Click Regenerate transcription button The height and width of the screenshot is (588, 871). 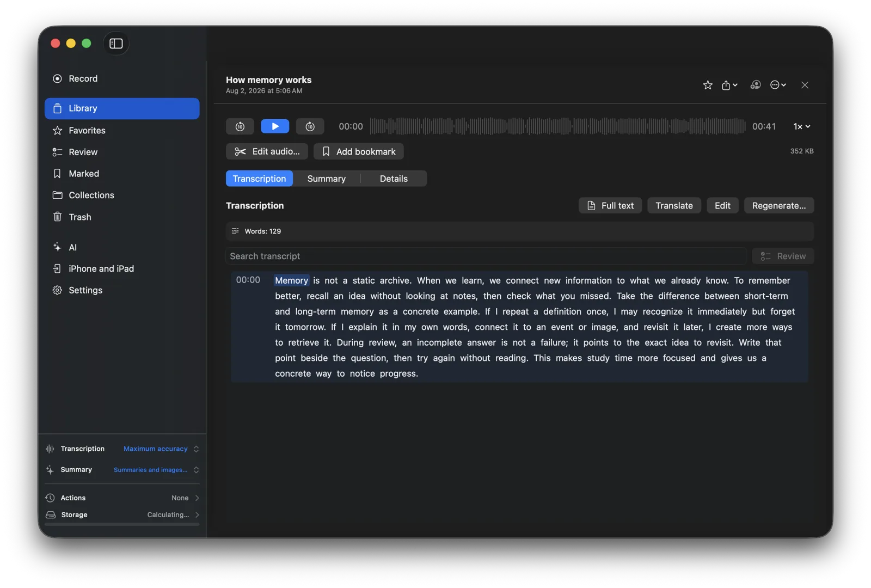click(779, 205)
